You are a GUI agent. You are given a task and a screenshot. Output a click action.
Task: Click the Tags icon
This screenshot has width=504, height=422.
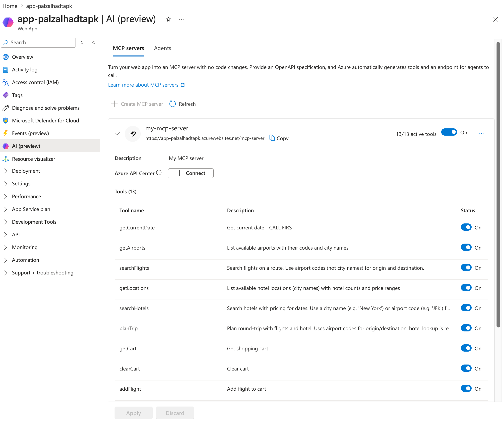click(x=6, y=95)
